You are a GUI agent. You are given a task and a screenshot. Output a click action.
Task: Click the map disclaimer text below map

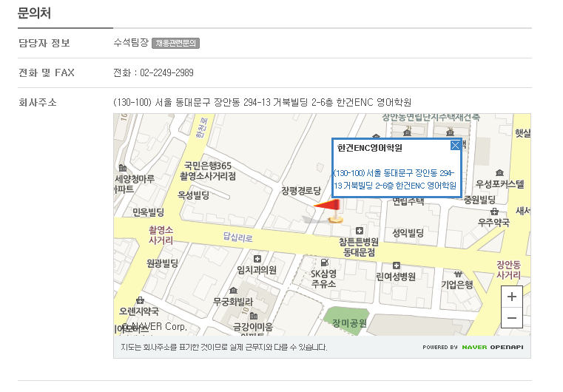coord(224,347)
